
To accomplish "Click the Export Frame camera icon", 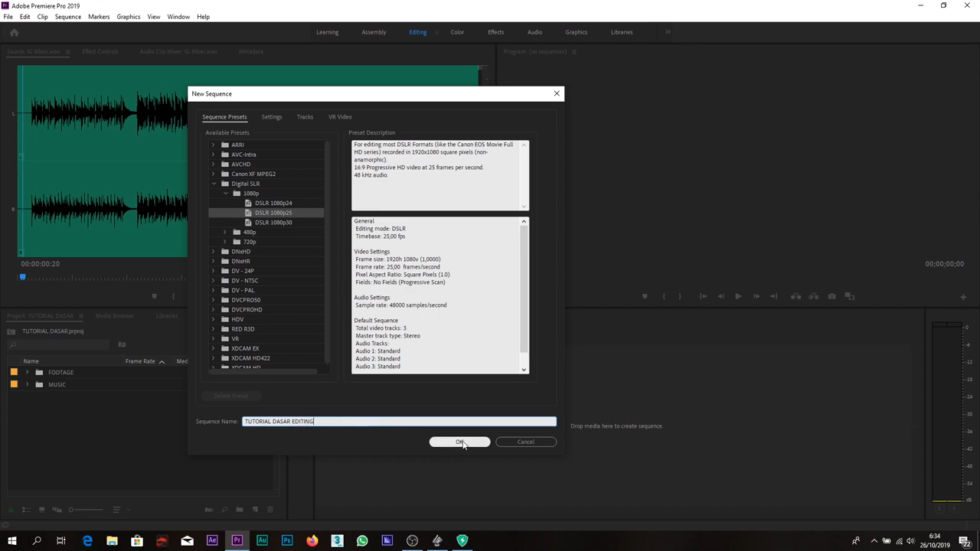I will 832,296.
